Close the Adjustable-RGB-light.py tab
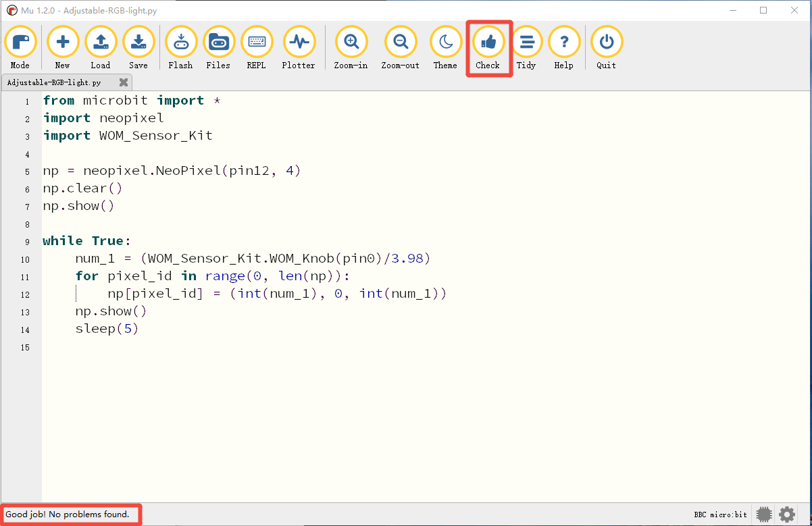Screen dimensions: 812x526 (x=124, y=82)
